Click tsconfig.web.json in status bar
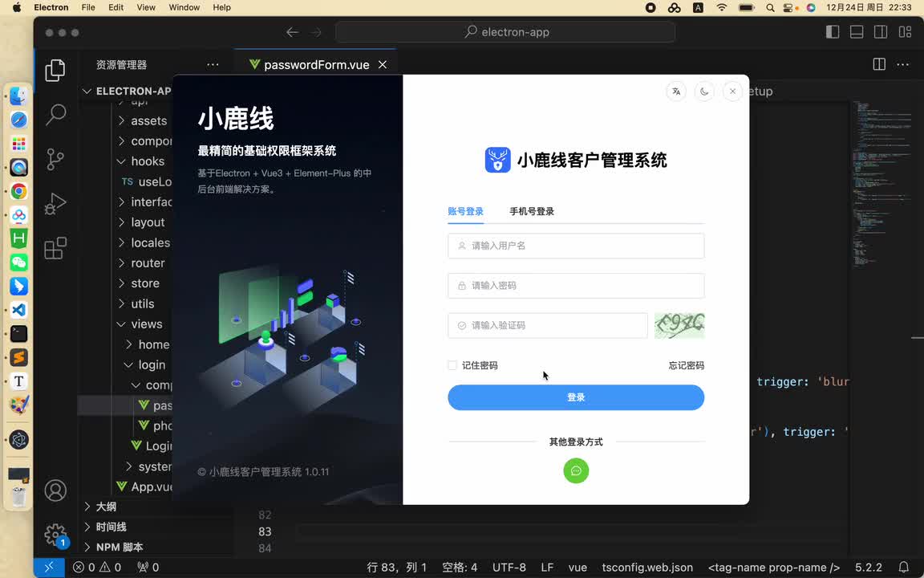 click(x=647, y=568)
